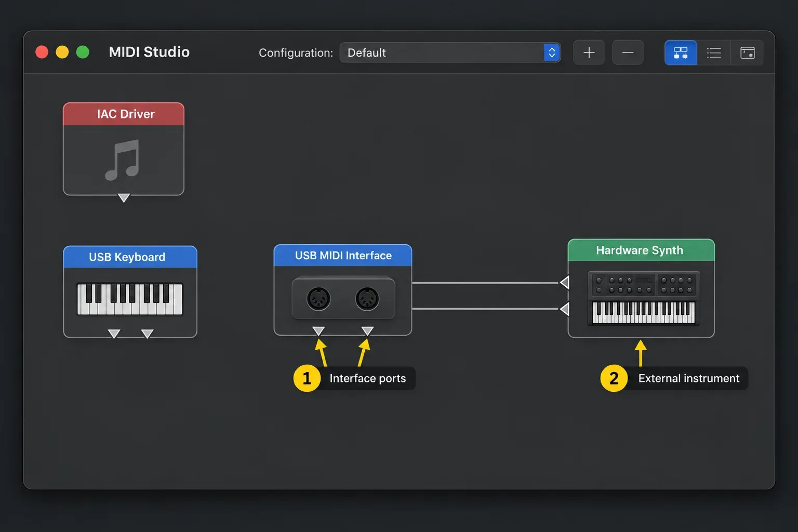Click the IAC Driver music note icon
The height and width of the screenshot is (532, 798).
[123, 160]
